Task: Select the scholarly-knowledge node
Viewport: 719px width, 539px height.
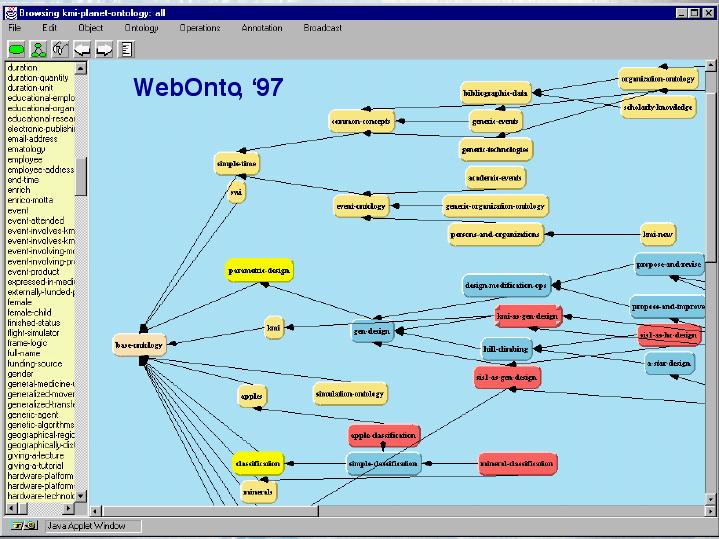Action: click(x=658, y=107)
